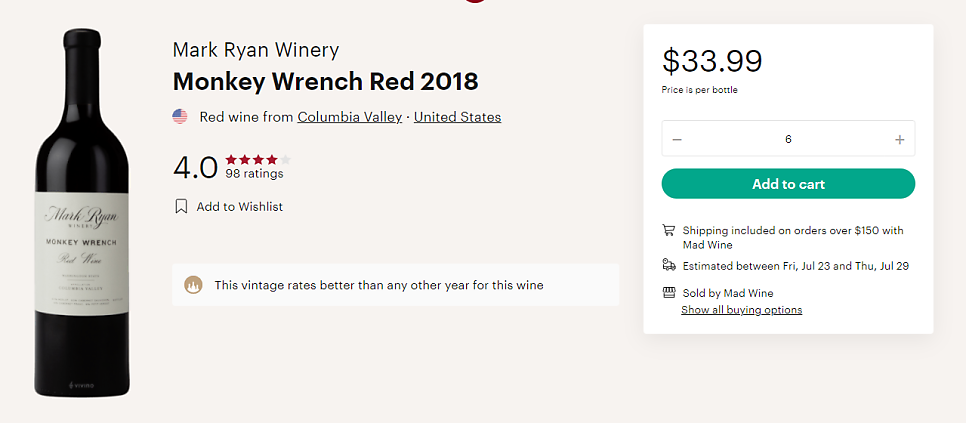Click the shopping cart shipping icon
Image resolution: width=966 pixels, height=423 pixels.
pyautogui.click(x=668, y=230)
